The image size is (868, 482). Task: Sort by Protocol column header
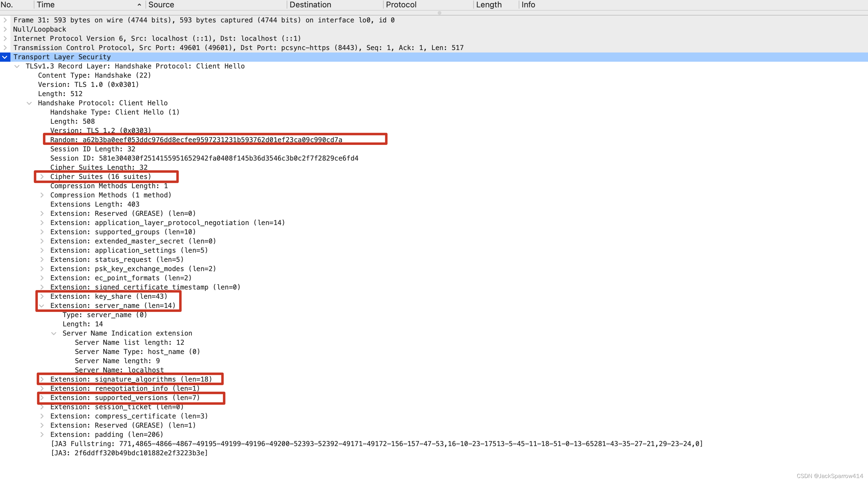click(428, 5)
